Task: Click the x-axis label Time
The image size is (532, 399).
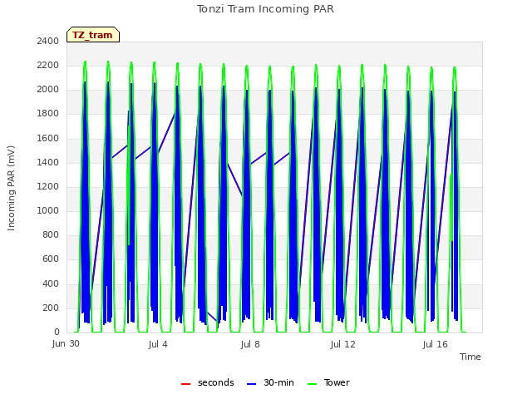Action: (x=470, y=357)
